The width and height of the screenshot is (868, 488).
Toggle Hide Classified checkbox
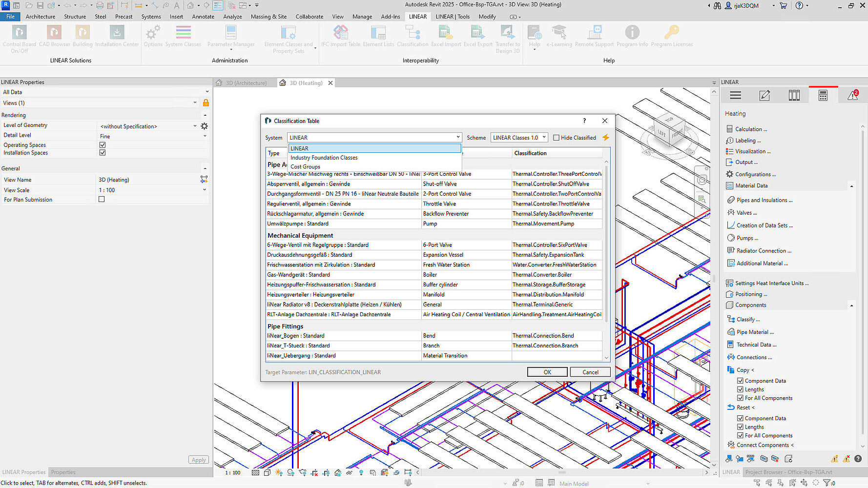point(556,138)
